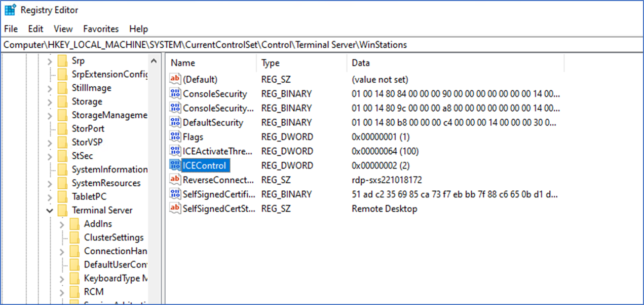This screenshot has height=305, width=644.
Task: Click the SystemInformation folder icon
Action: [63, 170]
